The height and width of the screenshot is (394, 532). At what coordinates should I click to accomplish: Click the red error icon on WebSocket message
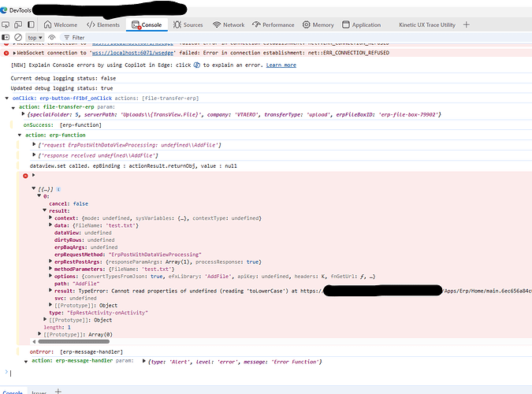click(x=6, y=53)
